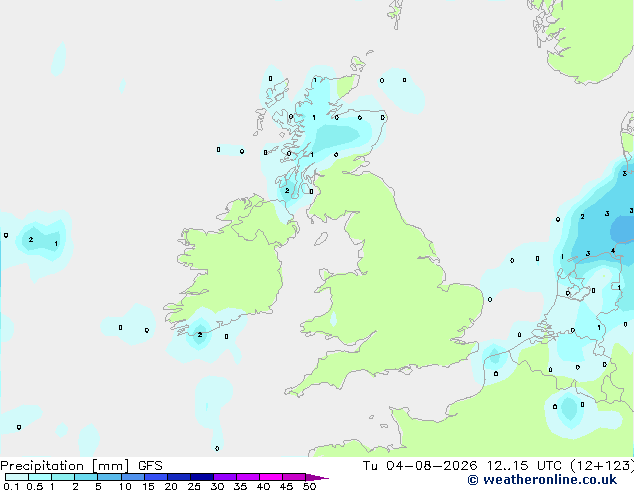The width and height of the screenshot is (634, 490).
Task: Pick the 10–15 mm blue legend swatch
Action: [132, 477]
